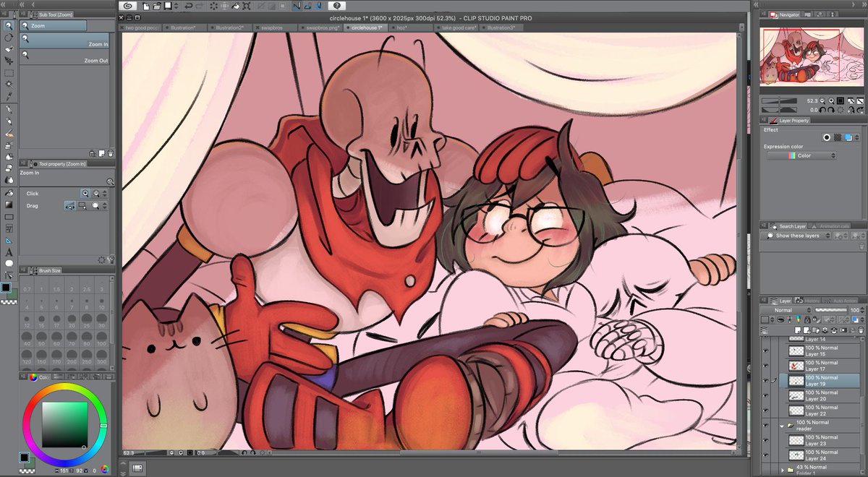The width and height of the screenshot is (868, 477).
Task: Open Drag zoom option stepper dropdown
Action: (105, 206)
